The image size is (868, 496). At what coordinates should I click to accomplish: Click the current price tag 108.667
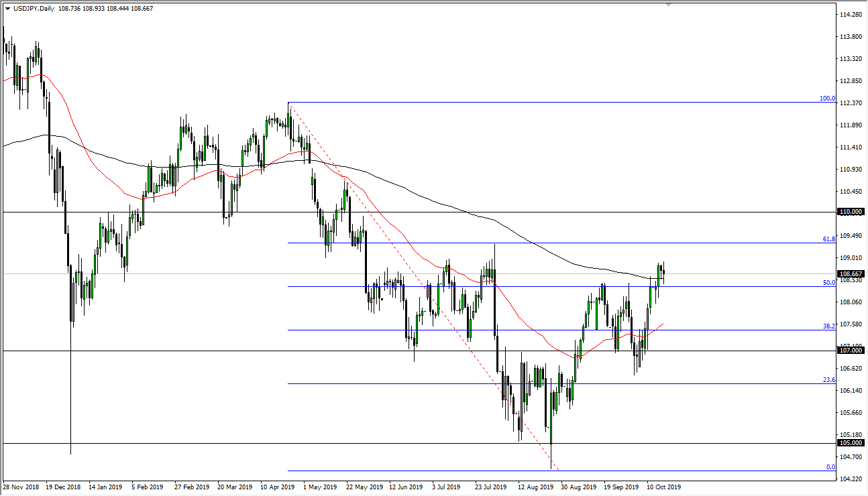(x=850, y=273)
